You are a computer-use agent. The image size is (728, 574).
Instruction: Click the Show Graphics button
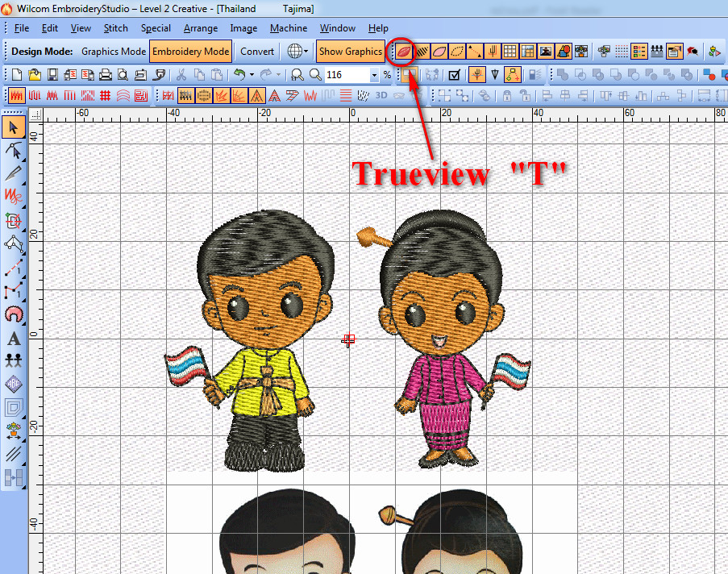tap(350, 52)
